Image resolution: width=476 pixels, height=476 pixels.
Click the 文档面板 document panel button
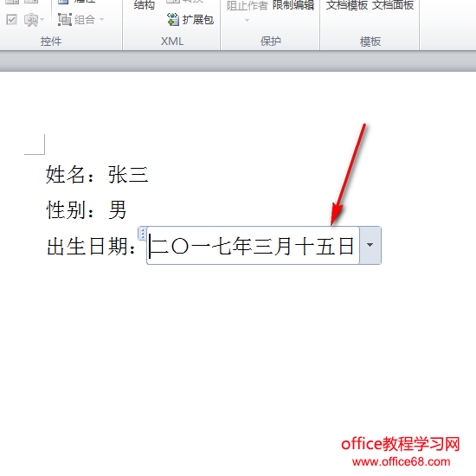pyautogui.click(x=393, y=5)
